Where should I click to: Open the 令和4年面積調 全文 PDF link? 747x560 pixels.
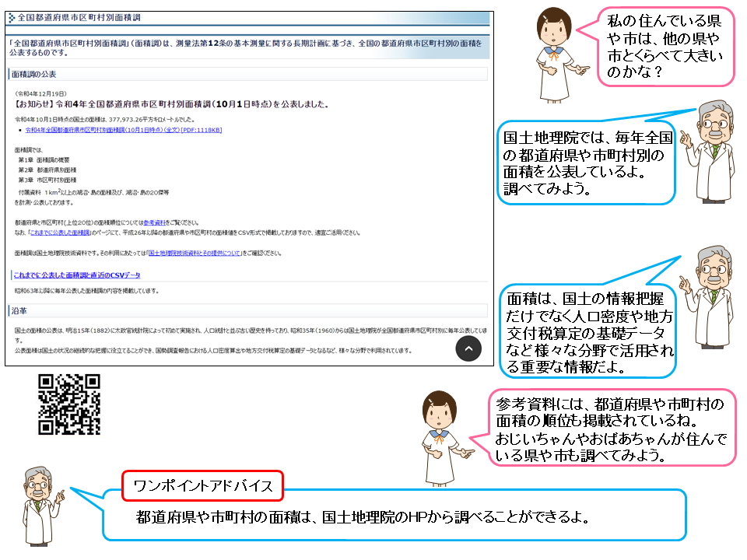(124, 130)
